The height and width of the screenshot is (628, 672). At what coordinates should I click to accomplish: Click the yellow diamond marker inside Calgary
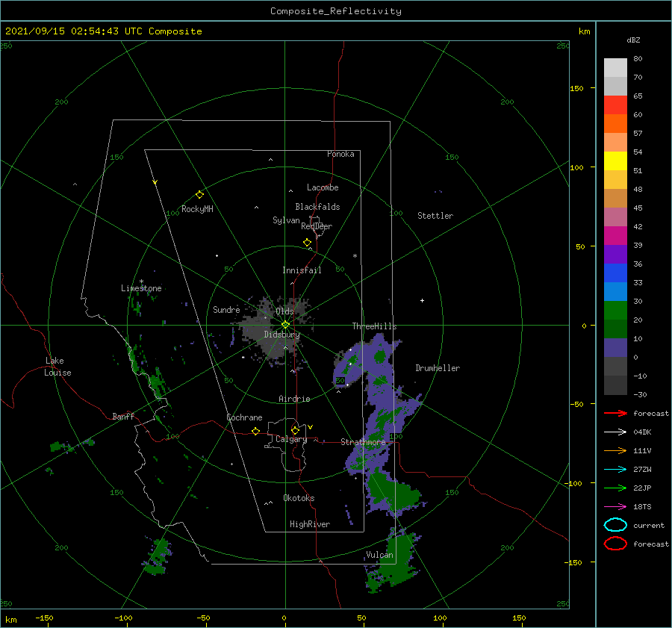click(295, 430)
